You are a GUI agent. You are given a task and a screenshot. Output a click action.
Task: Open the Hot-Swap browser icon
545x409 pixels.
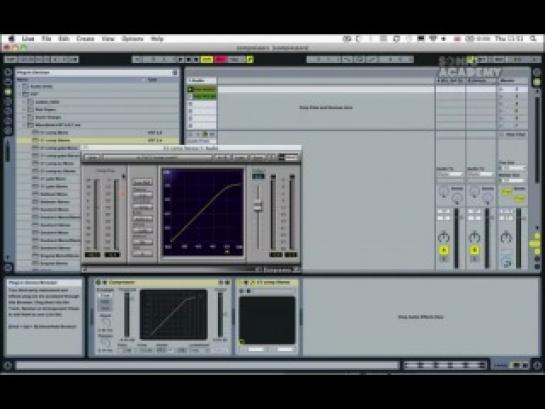(x=8, y=131)
